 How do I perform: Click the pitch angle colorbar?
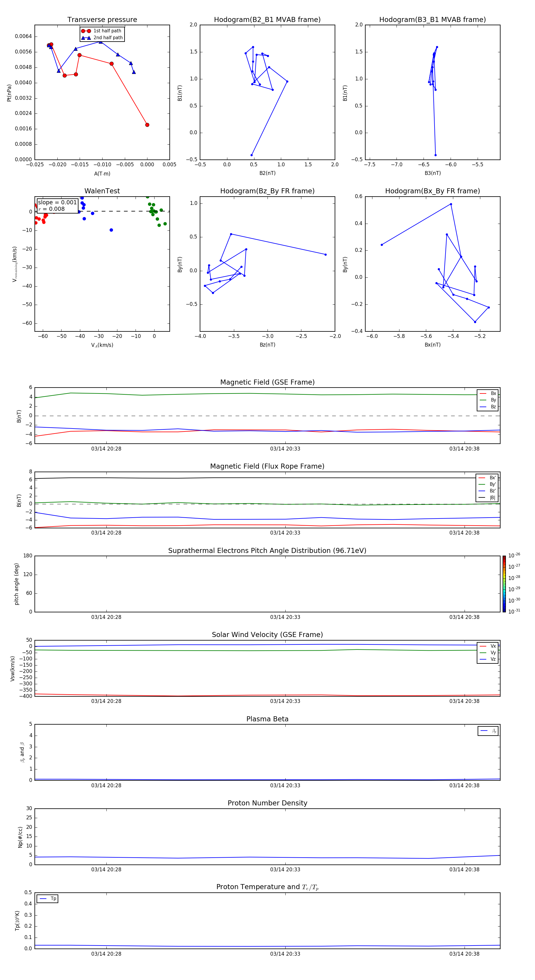click(x=504, y=584)
